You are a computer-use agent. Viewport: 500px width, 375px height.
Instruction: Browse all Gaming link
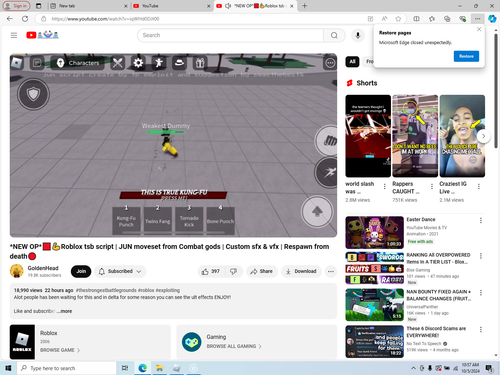[x=234, y=346]
